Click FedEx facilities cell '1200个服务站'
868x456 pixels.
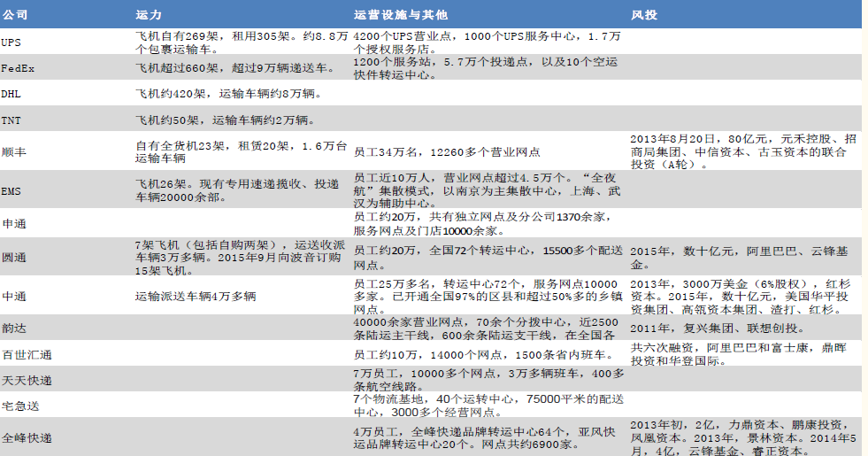click(x=486, y=68)
